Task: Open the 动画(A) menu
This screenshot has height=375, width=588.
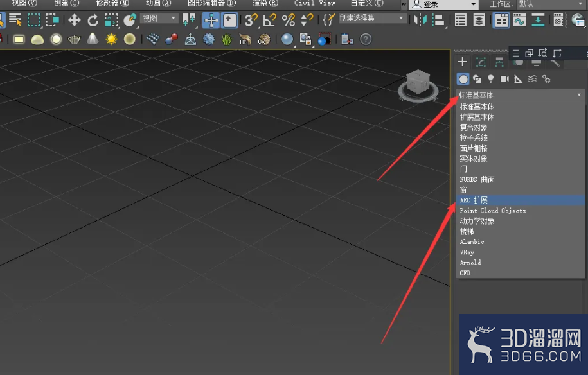Action: 158,3
